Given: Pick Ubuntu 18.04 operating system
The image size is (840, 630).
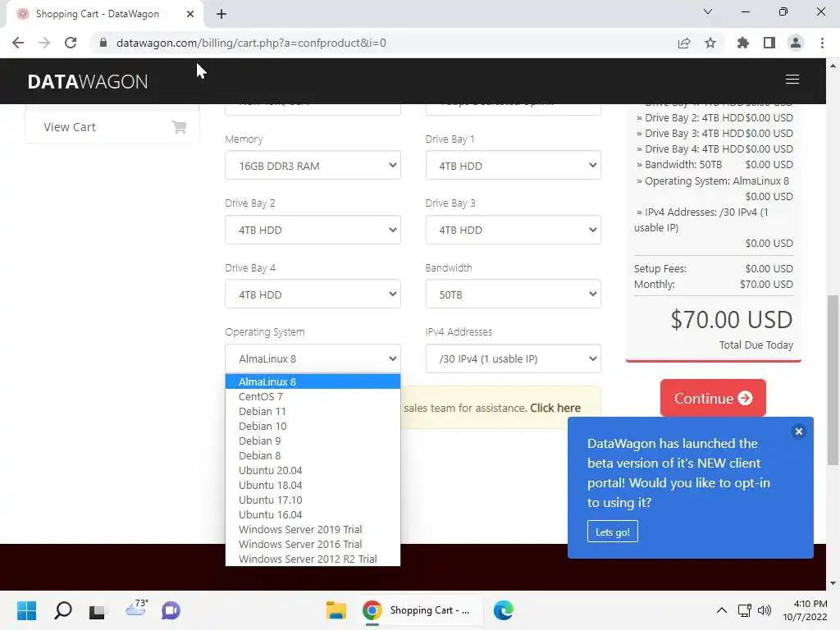Looking at the screenshot, I should click(x=313, y=485).
